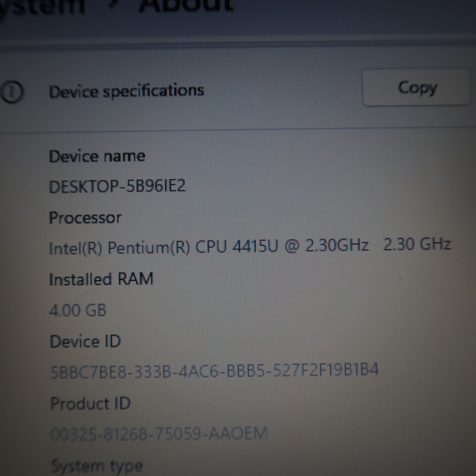Click the @ 2.30GHz base clock text
The image size is (476, 476).
click(x=327, y=245)
